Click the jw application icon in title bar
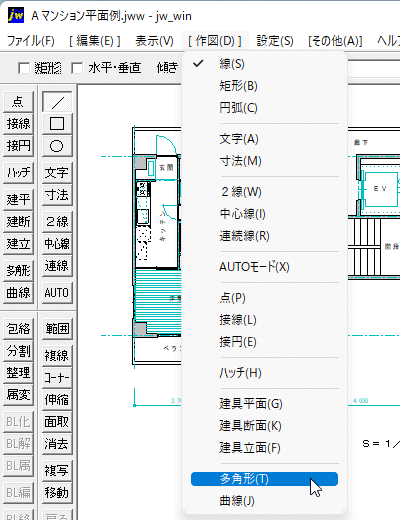The image size is (400, 520). click(16, 15)
